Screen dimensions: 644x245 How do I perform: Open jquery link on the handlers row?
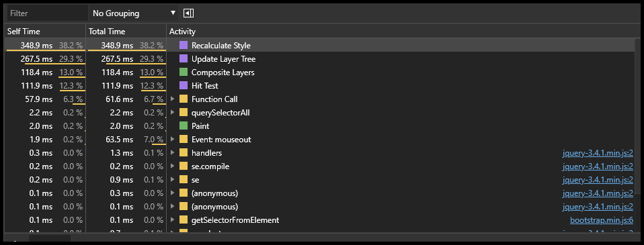pyautogui.click(x=598, y=153)
